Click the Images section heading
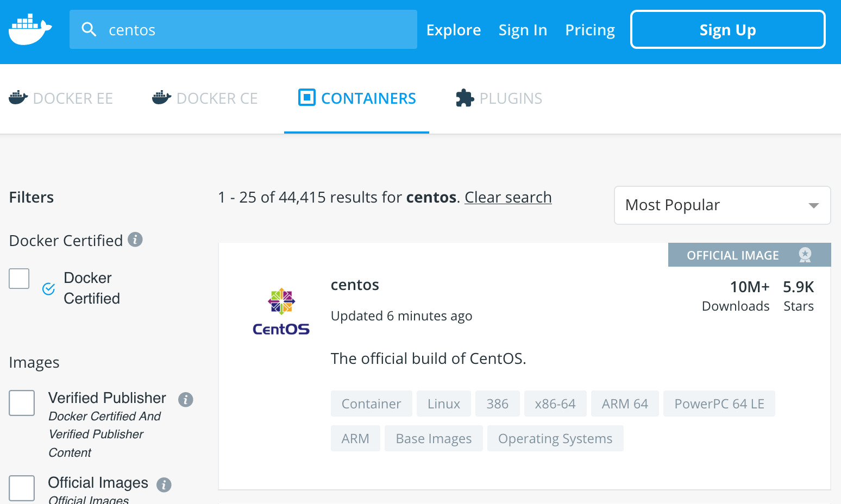The width and height of the screenshot is (841, 504). (34, 362)
